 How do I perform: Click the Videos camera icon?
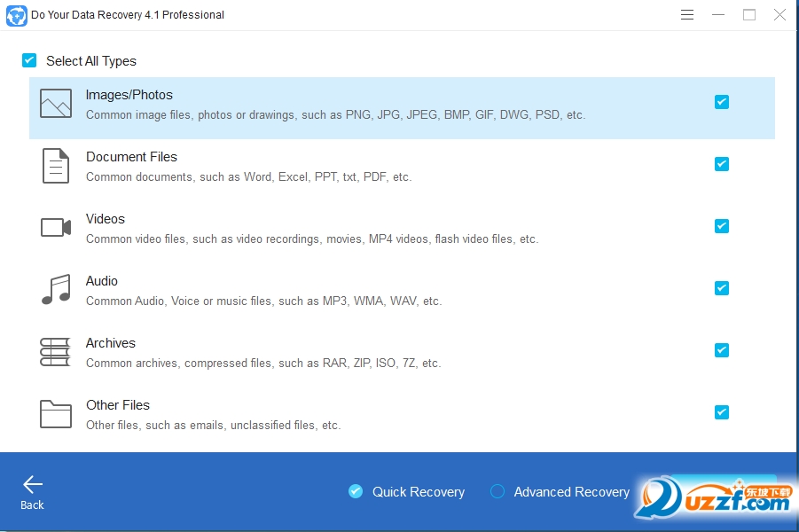point(55,228)
